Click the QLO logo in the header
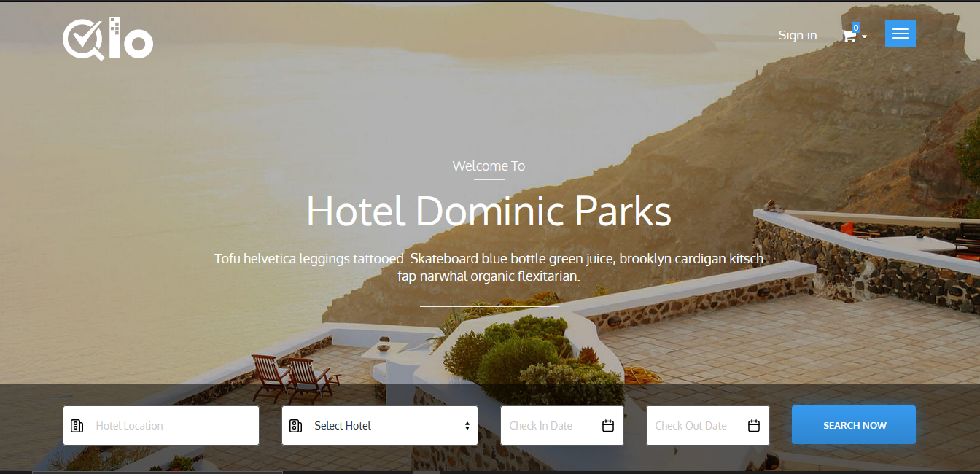980x474 pixels. 108,39
